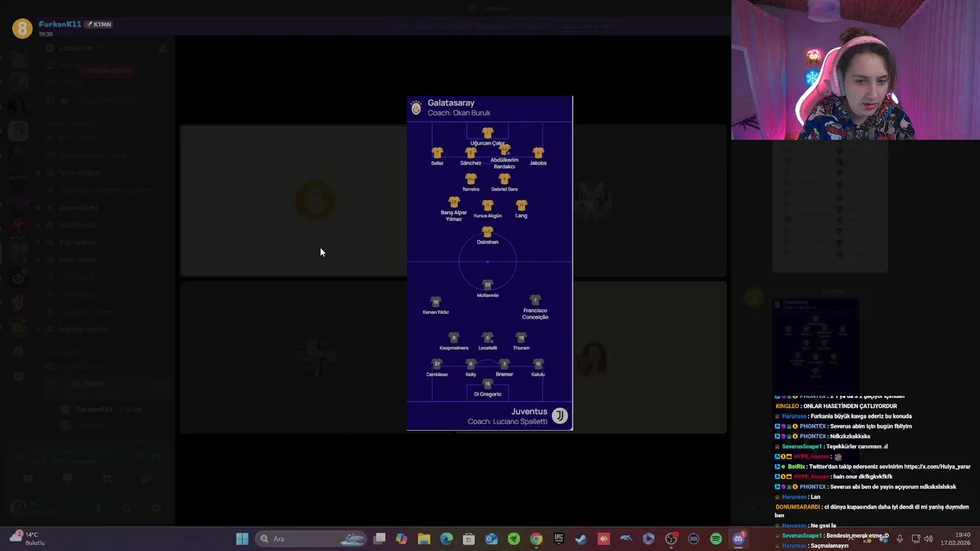Select Lang's jersey icon
Screen dimensions: 980x551
coord(521,205)
